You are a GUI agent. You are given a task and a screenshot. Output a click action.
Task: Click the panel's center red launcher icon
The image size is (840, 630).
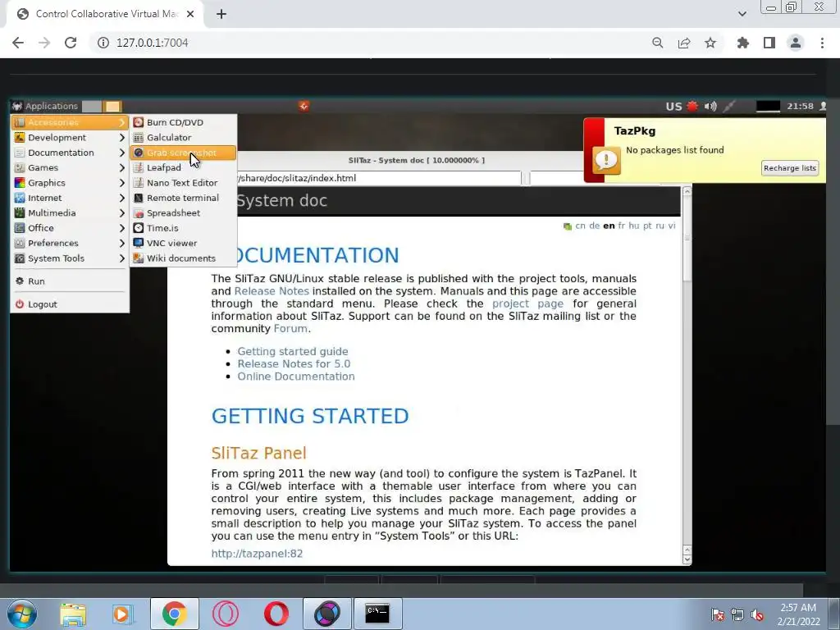click(x=304, y=106)
